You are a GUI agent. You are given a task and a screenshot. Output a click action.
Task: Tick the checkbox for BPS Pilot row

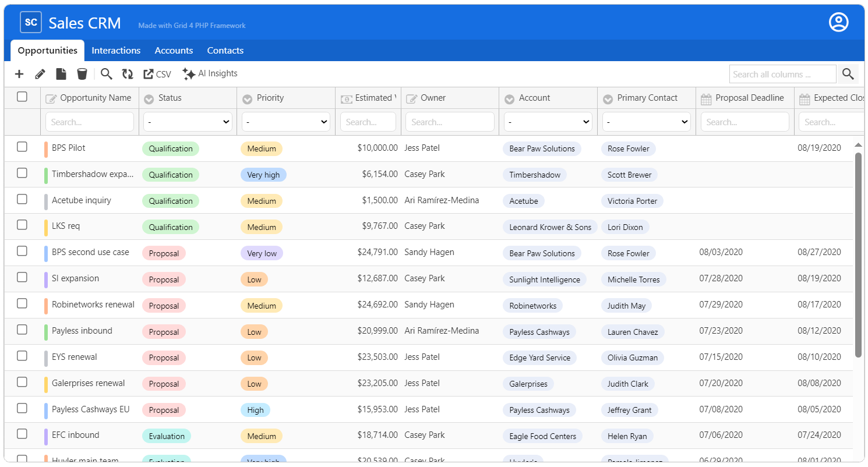(x=22, y=147)
